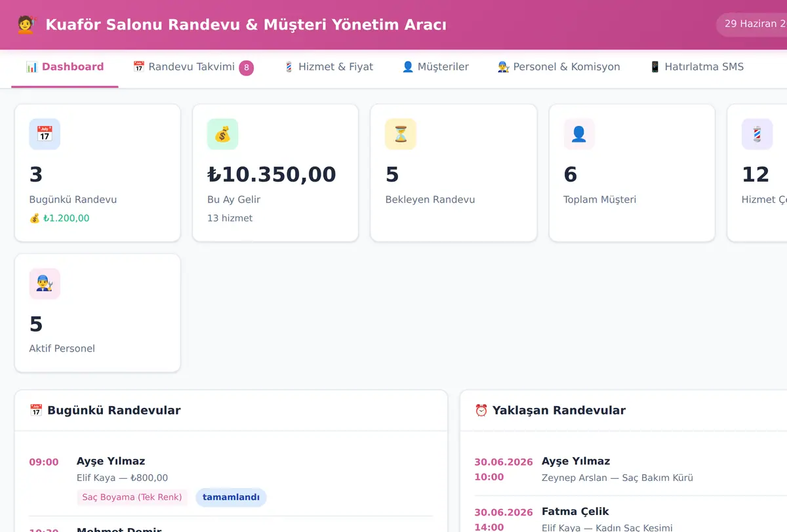Click the date pill showing 29 Haziran

(752, 24)
